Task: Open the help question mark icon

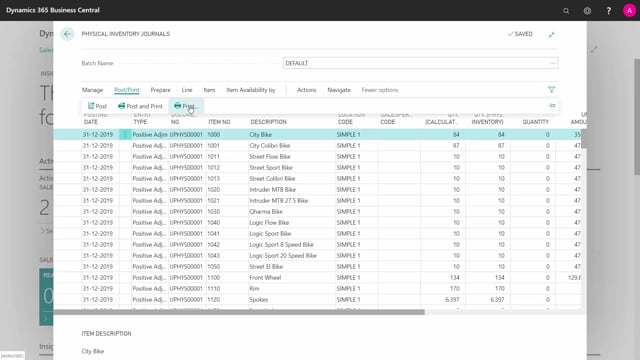Action: [608, 11]
